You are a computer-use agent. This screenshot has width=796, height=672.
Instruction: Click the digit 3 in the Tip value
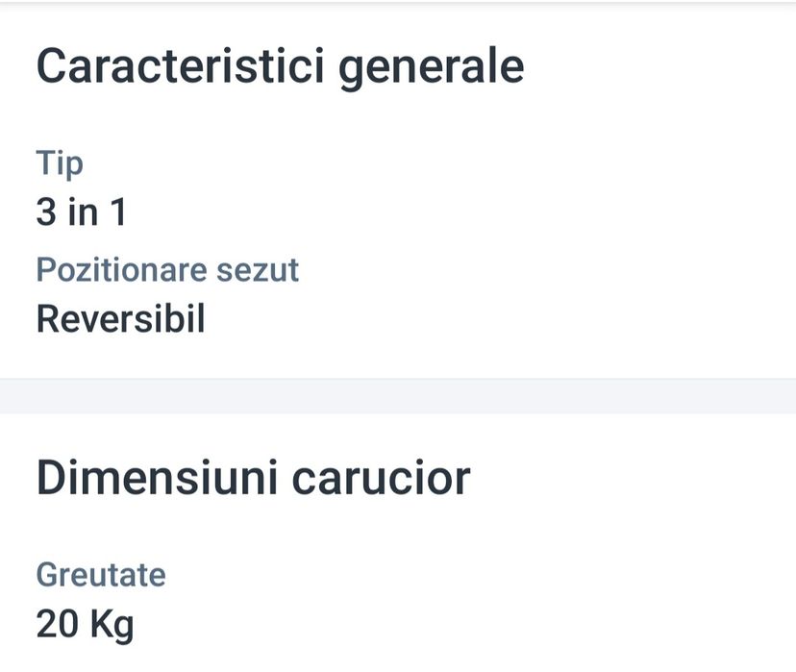46,212
